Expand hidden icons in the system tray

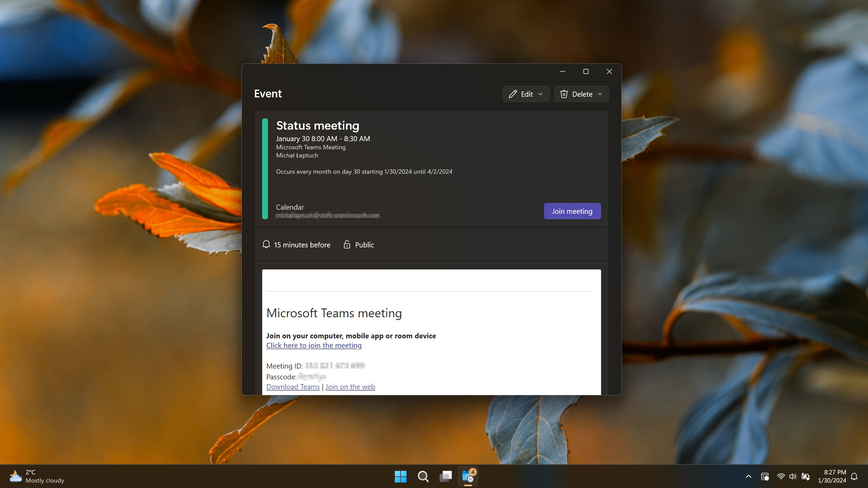pos(749,476)
